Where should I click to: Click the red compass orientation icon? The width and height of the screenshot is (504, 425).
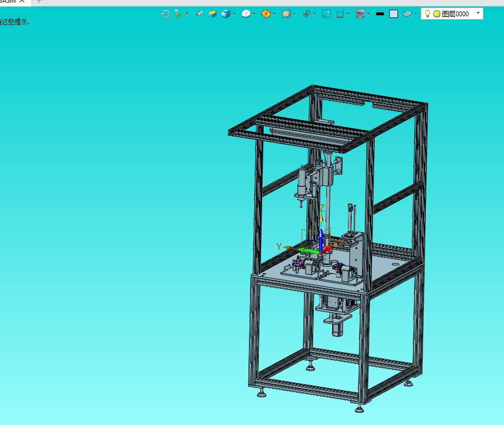pos(306,14)
